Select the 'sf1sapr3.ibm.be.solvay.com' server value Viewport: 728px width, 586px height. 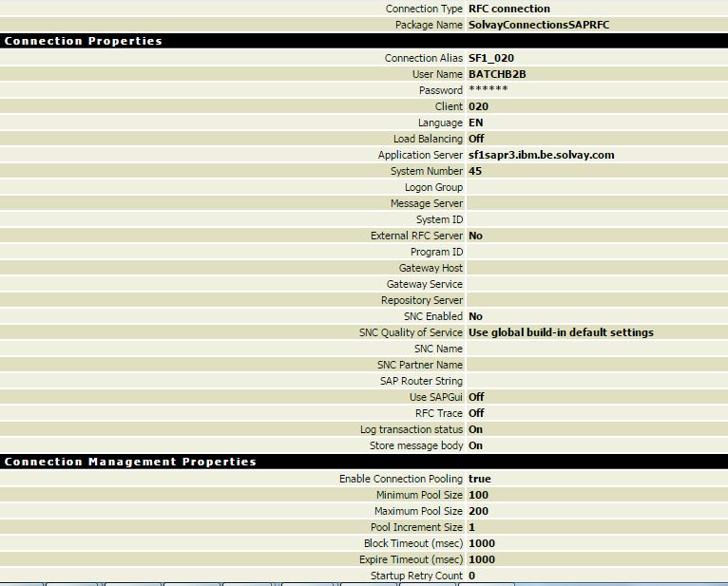point(542,155)
